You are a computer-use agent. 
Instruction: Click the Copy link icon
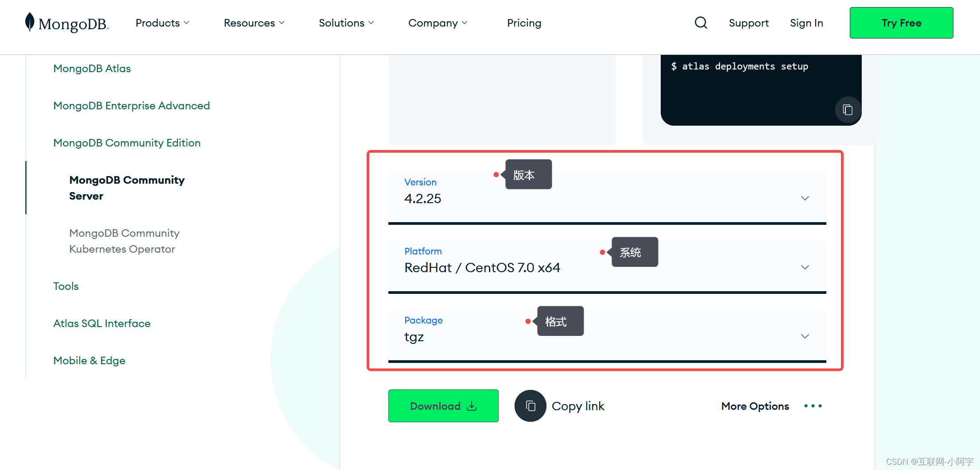click(x=531, y=406)
